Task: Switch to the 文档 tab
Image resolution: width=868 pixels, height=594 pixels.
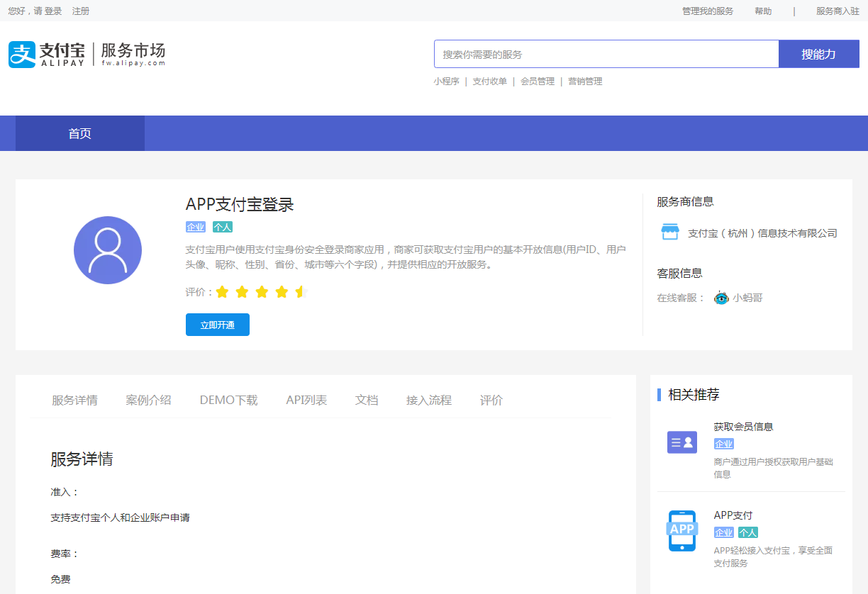Action: [x=367, y=400]
